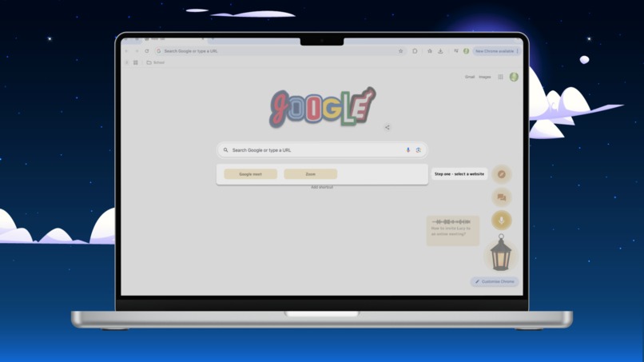Click the Gmail link

(x=470, y=77)
